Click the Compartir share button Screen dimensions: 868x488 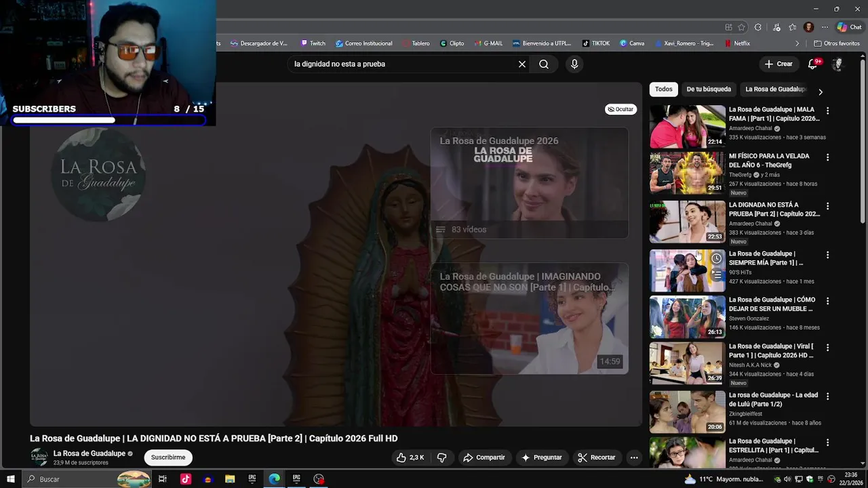coord(484,457)
